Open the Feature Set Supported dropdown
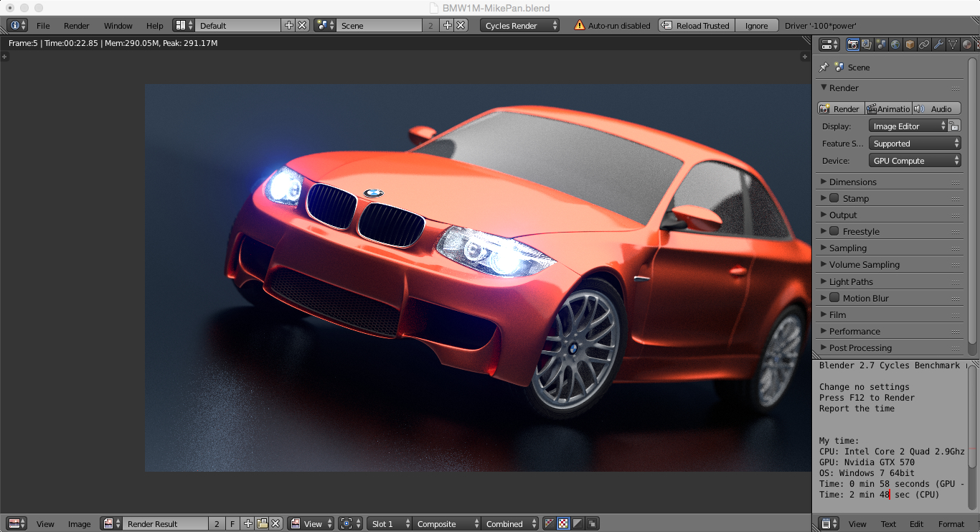 click(x=915, y=144)
